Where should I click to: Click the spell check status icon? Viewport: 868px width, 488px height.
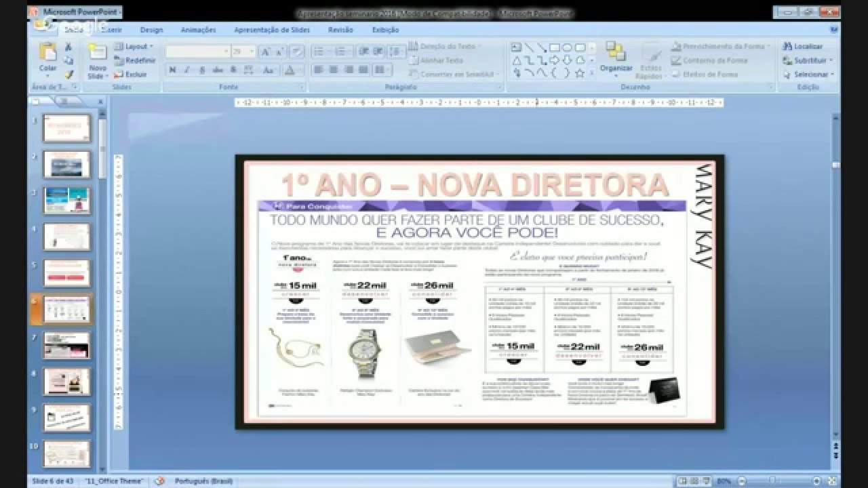(159, 481)
